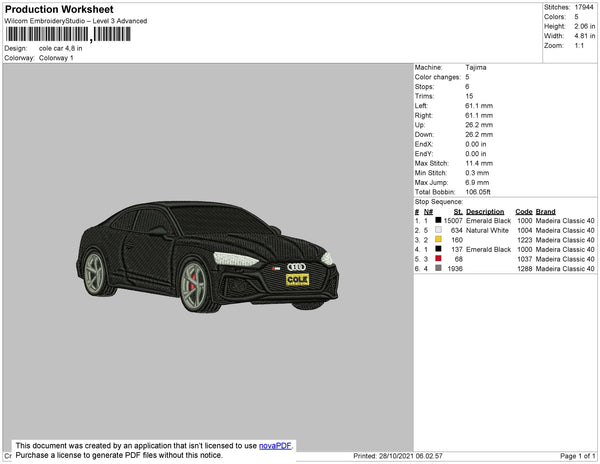Click the black swatch in stop 4
Image resolution: width=600 pixels, height=464 pixels.
pos(438,249)
